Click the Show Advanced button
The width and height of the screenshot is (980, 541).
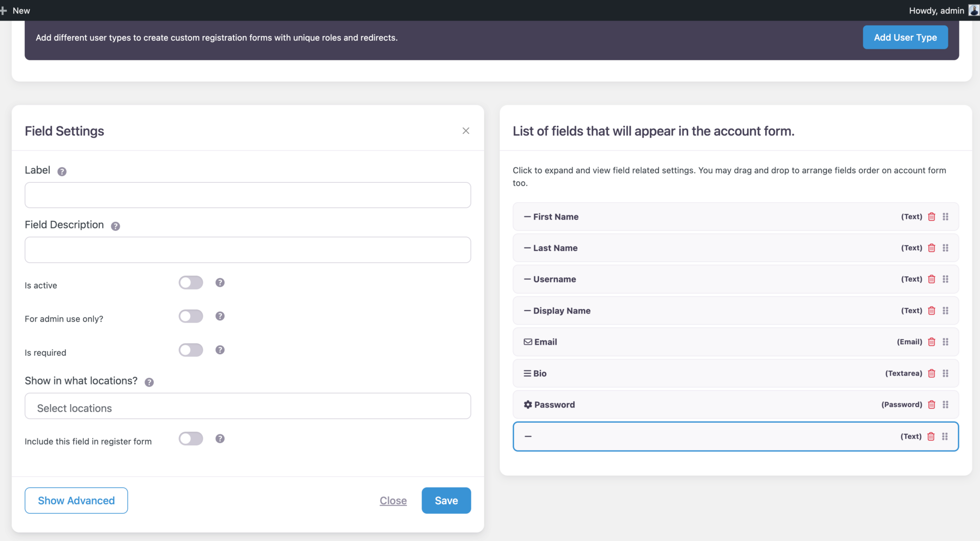(76, 501)
